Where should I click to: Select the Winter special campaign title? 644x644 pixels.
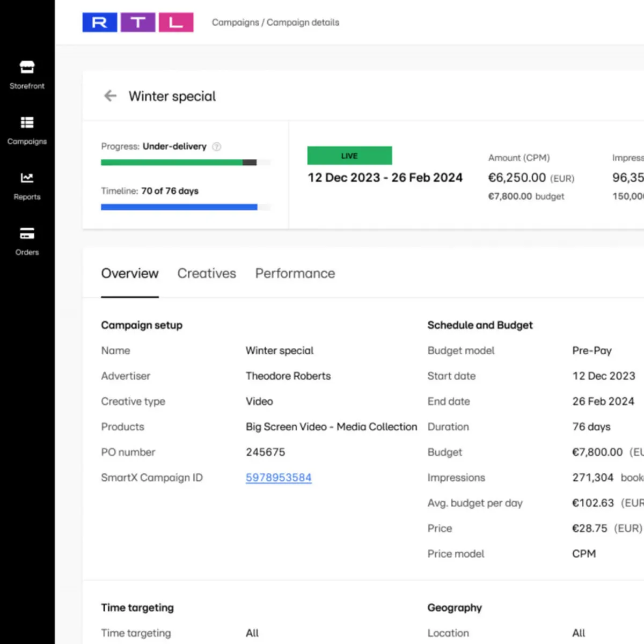(172, 96)
